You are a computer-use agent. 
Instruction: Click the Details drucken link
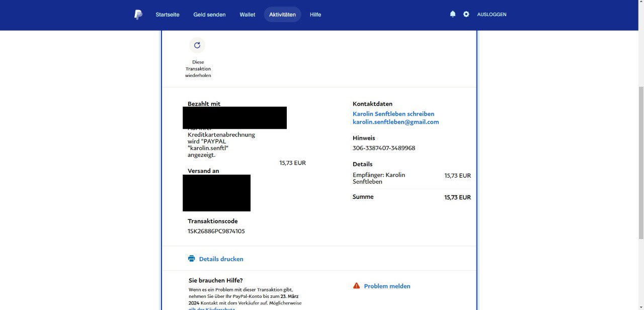tap(221, 259)
